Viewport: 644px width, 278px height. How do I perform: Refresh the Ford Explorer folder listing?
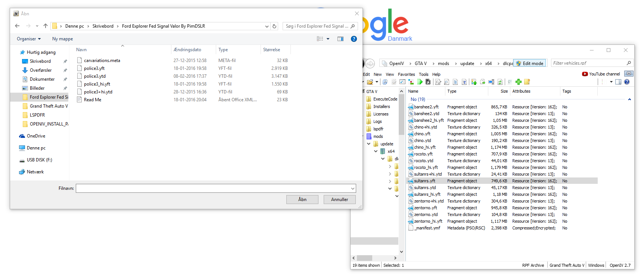coord(274,26)
